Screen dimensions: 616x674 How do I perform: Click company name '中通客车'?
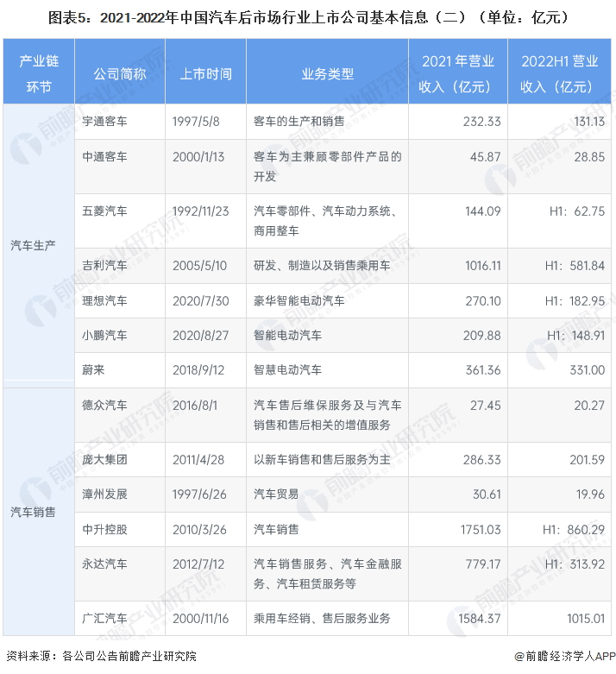point(104,157)
